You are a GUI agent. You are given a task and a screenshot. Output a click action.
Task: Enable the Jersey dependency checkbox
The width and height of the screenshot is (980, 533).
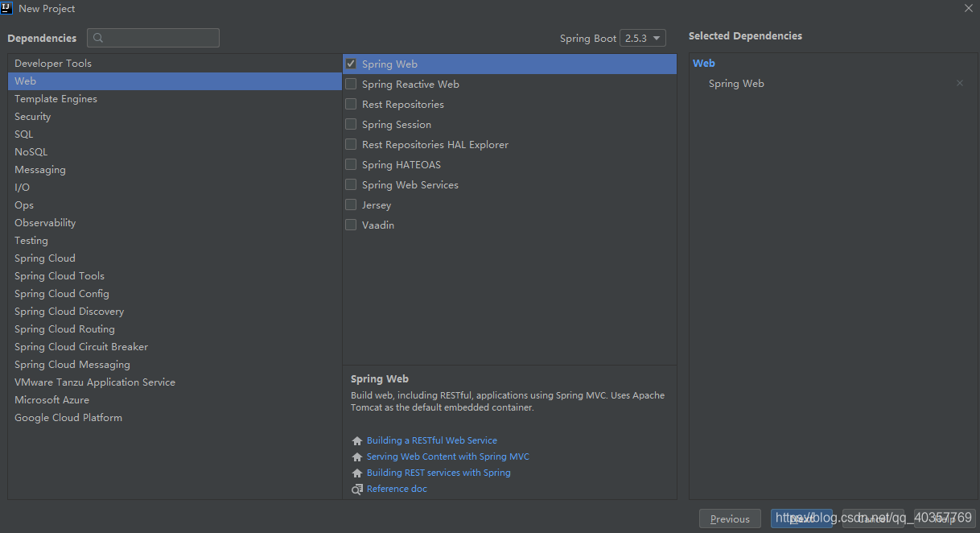tap(351, 205)
